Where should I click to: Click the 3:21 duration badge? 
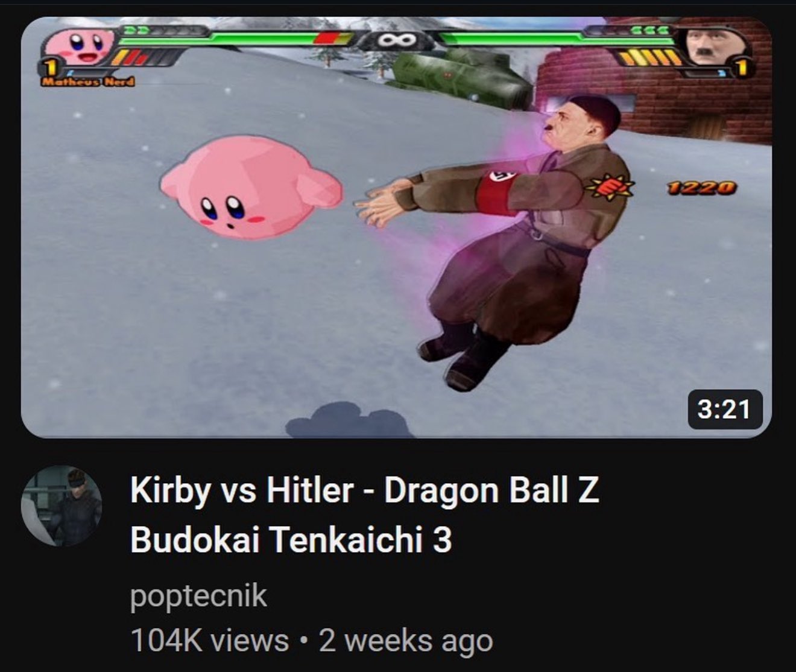point(724,409)
